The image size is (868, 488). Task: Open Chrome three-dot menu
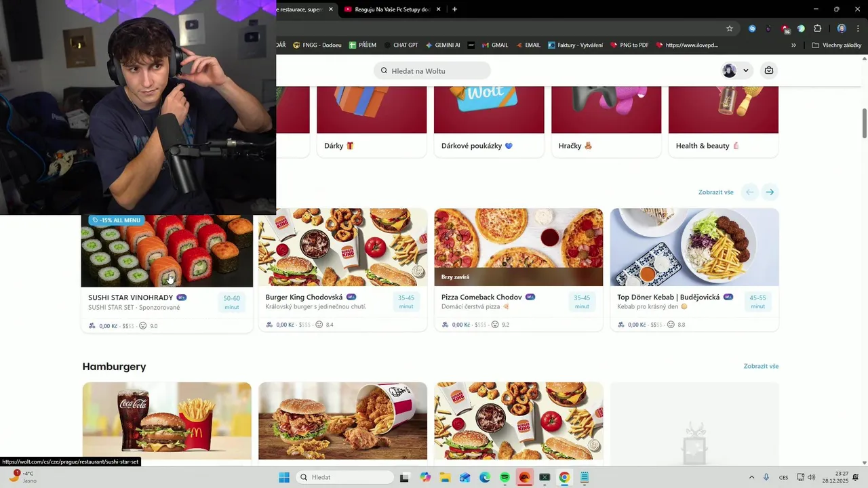(858, 28)
